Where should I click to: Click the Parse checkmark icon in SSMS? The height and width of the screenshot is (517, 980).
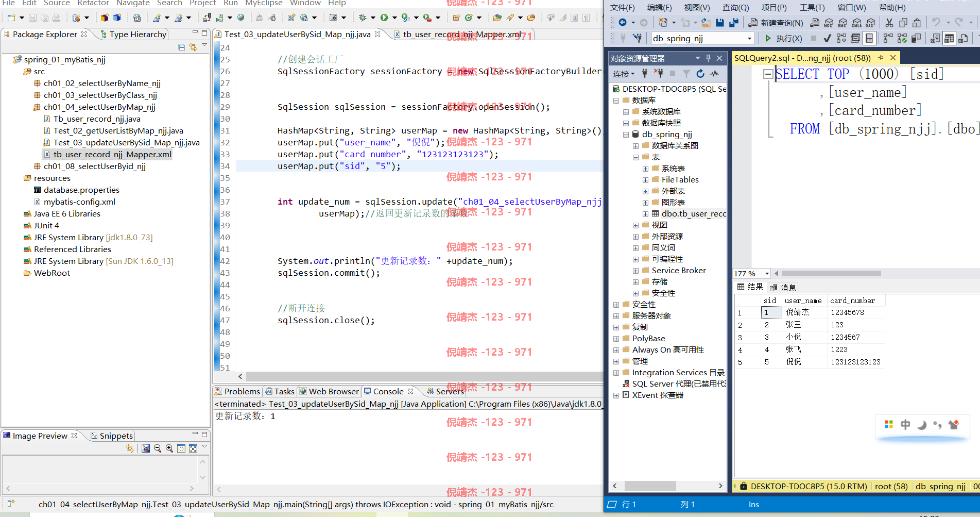(827, 38)
